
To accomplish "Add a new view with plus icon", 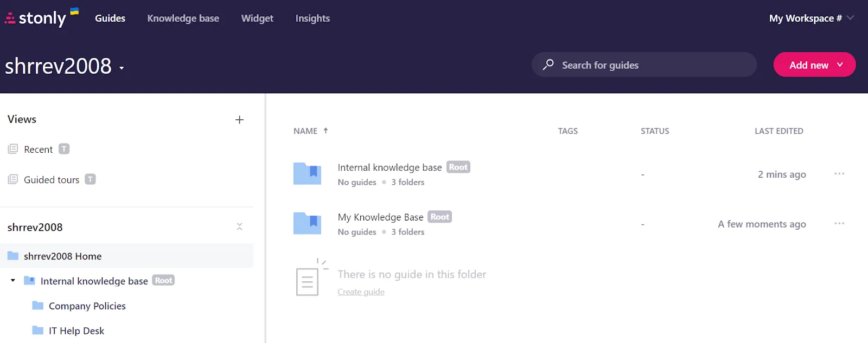I will [239, 120].
